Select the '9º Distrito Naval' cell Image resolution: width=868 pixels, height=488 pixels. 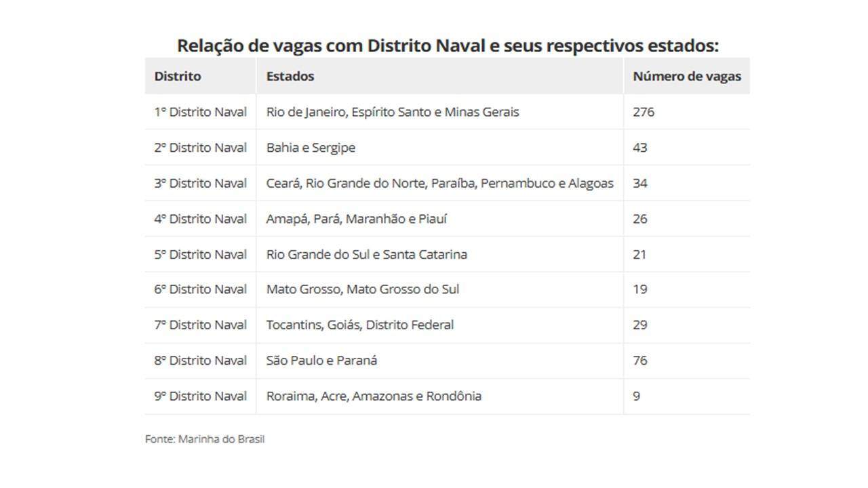[x=201, y=396]
